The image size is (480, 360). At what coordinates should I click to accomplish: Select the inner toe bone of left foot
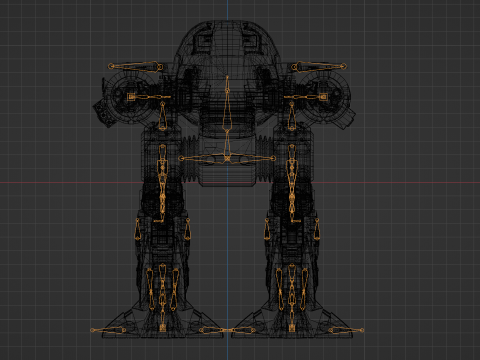tap(213, 330)
